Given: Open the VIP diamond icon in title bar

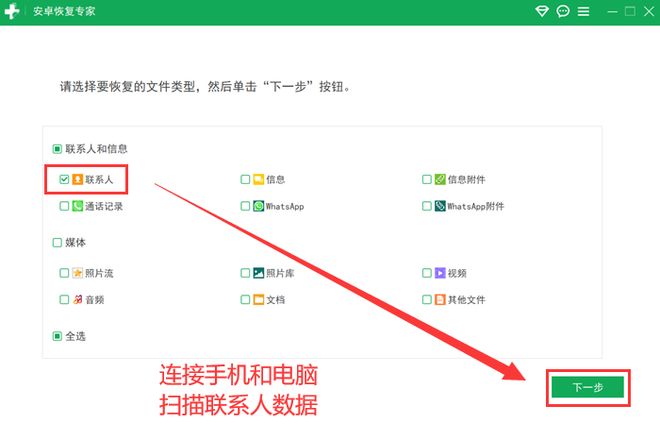Looking at the screenshot, I should pyautogui.click(x=542, y=11).
